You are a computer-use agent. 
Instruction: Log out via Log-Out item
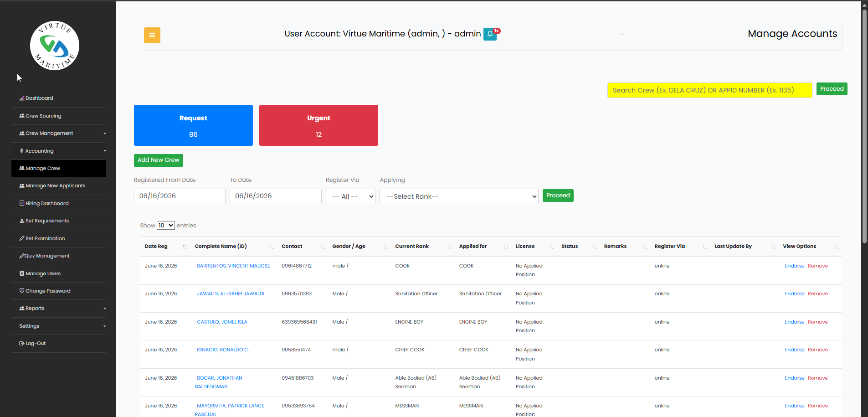pos(59,344)
